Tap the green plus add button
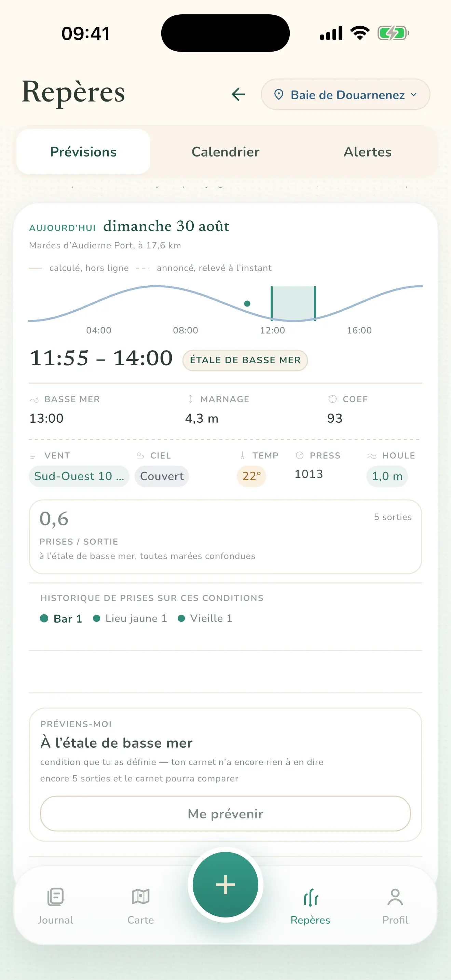451x980 pixels. pos(225,884)
